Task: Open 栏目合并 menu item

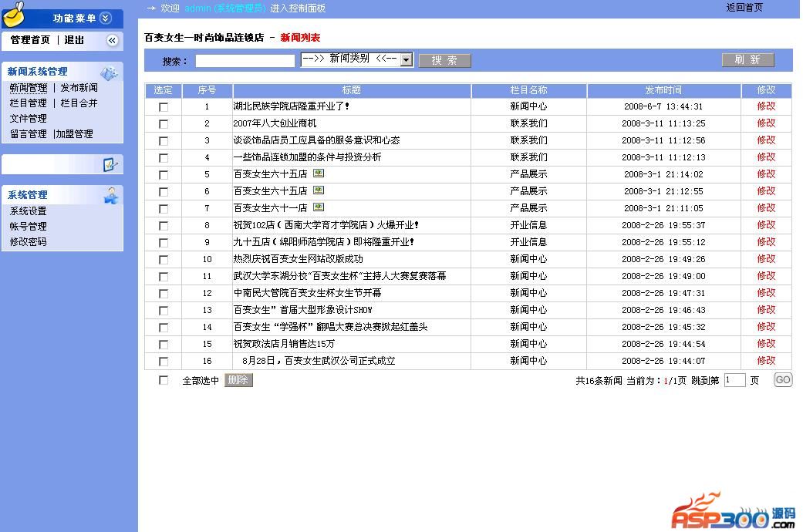Action: point(79,103)
